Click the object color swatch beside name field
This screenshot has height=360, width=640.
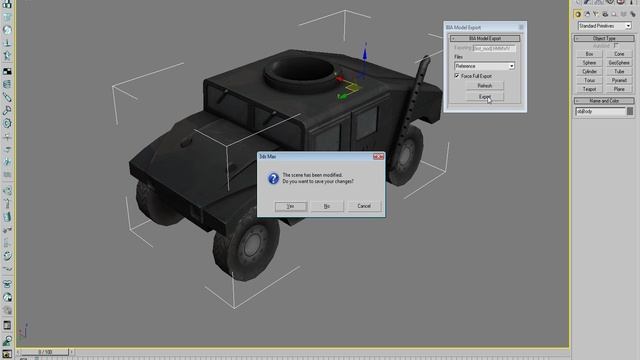click(630, 111)
